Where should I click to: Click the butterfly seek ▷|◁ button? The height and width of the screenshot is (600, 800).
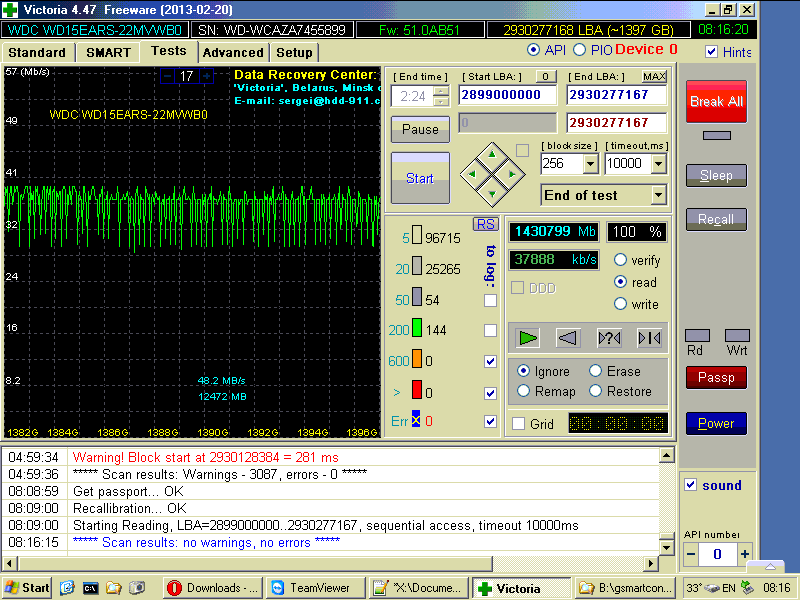tap(649, 337)
